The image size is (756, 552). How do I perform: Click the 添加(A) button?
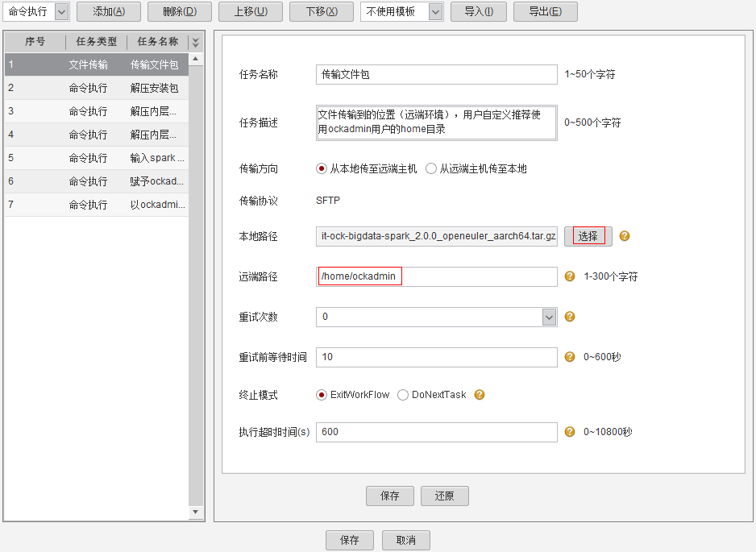(x=109, y=11)
